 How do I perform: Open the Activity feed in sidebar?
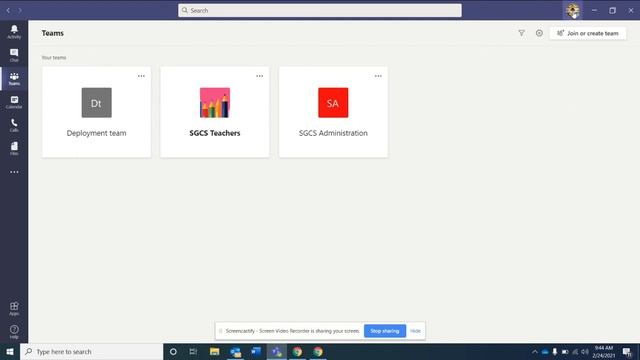point(14,31)
